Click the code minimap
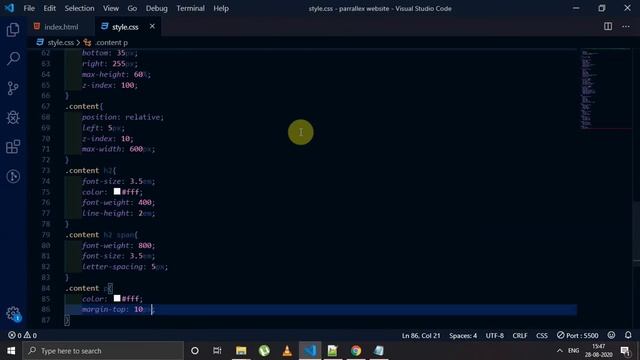The height and width of the screenshot is (360, 640). pos(605,89)
